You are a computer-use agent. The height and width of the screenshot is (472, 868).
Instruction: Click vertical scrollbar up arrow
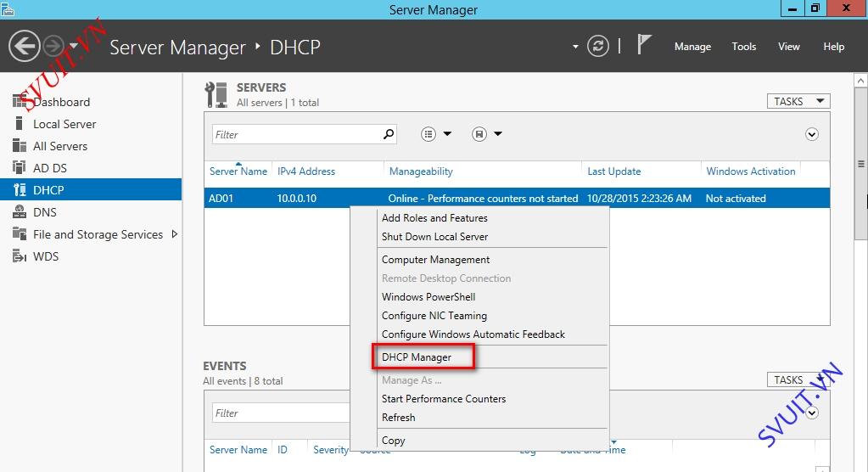[861, 81]
